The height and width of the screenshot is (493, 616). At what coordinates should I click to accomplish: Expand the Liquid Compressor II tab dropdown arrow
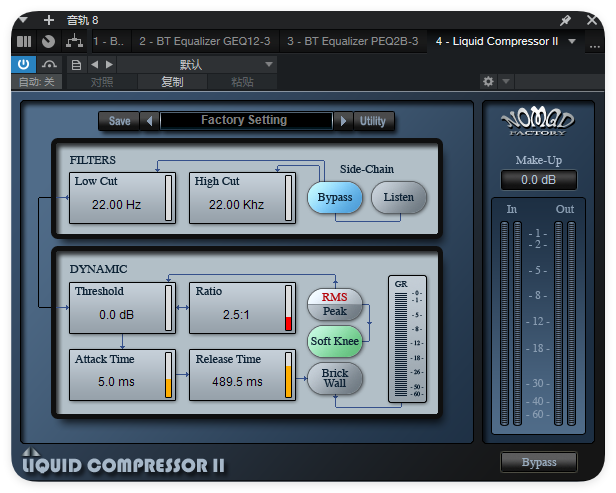pyautogui.click(x=572, y=41)
